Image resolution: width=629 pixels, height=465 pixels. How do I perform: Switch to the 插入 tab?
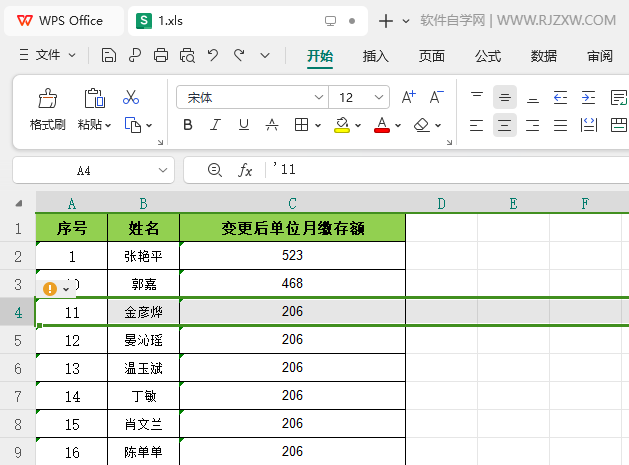pyautogui.click(x=376, y=56)
